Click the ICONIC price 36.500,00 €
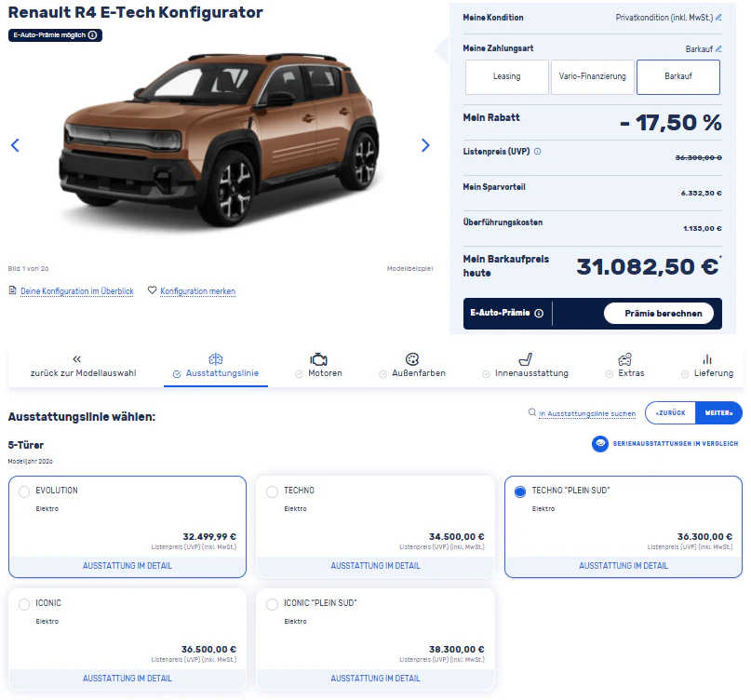The image size is (751, 700). (x=208, y=649)
